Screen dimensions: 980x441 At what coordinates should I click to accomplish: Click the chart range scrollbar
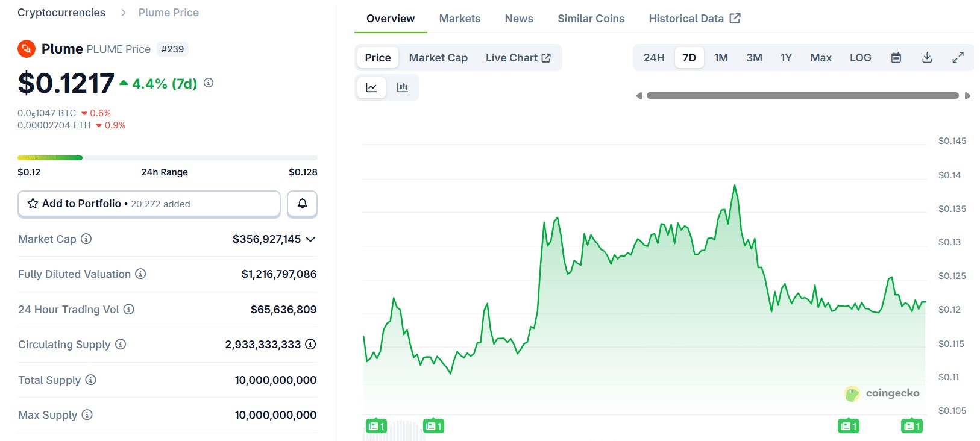point(803,96)
